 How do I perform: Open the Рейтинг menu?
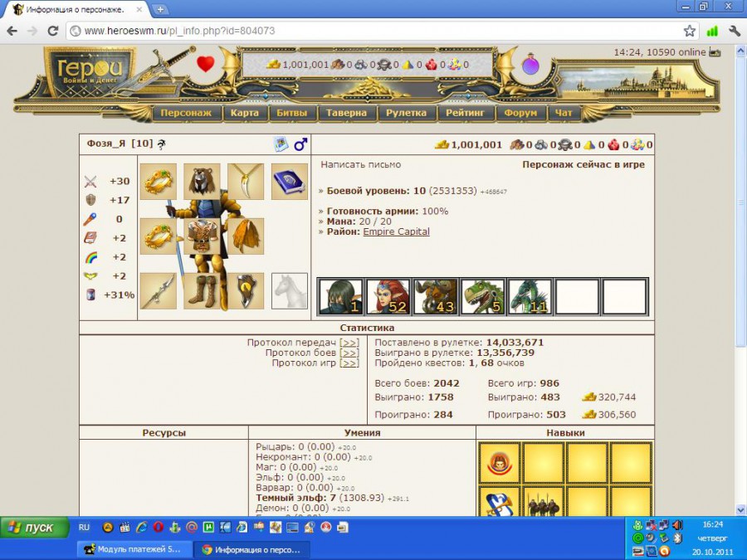pyautogui.click(x=465, y=113)
